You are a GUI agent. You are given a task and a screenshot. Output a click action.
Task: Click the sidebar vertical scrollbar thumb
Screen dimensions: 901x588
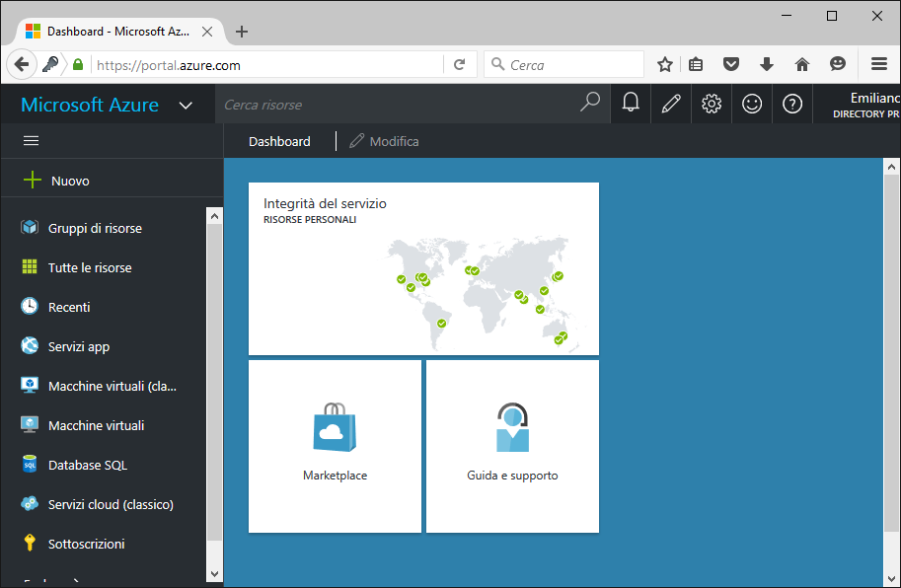214,383
